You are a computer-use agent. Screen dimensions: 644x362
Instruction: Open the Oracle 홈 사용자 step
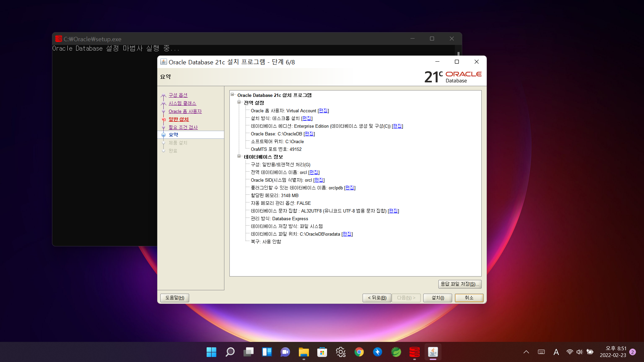point(185,111)
